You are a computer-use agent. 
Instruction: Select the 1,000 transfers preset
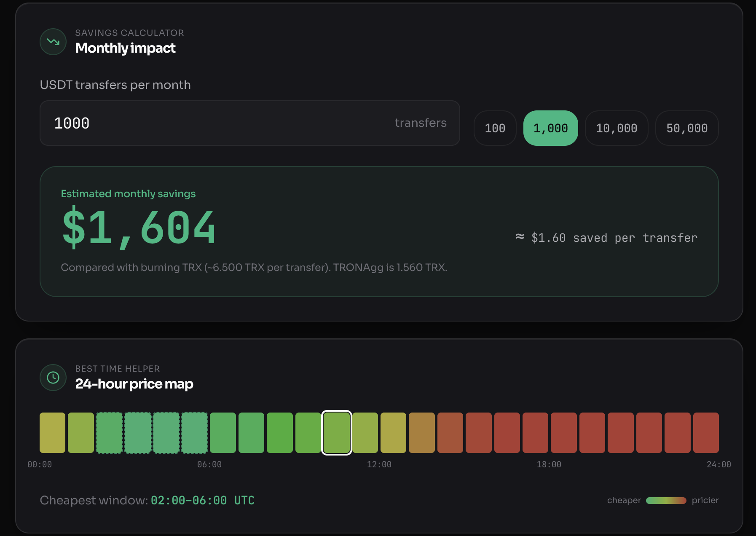(551, 128)
